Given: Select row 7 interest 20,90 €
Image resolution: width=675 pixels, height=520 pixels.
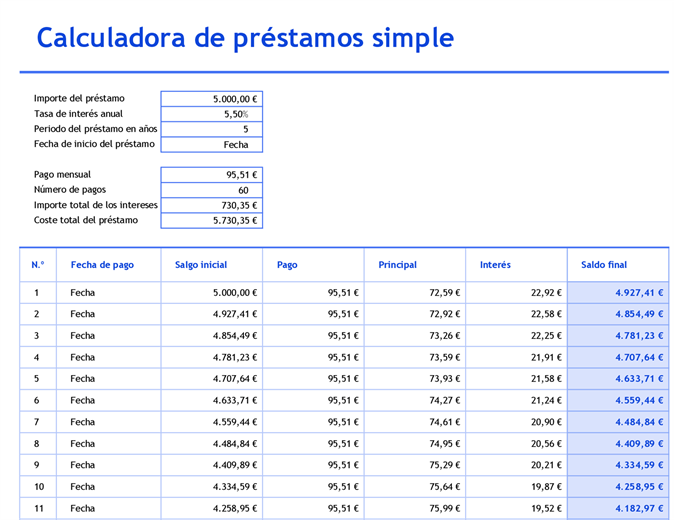Looking at the screenshot, I should [517, 422].
